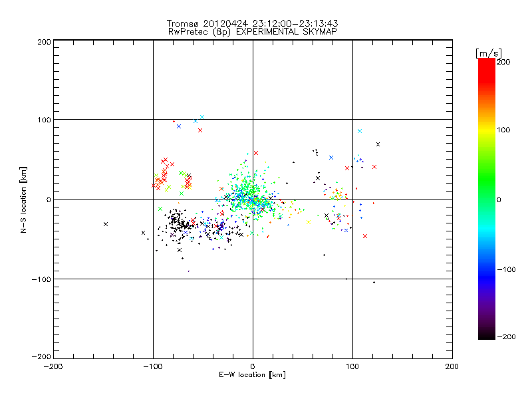The height and width of the screenshot is (399, 532).
Task: Click the x-axis tick label -200
Action: point(53,366)
